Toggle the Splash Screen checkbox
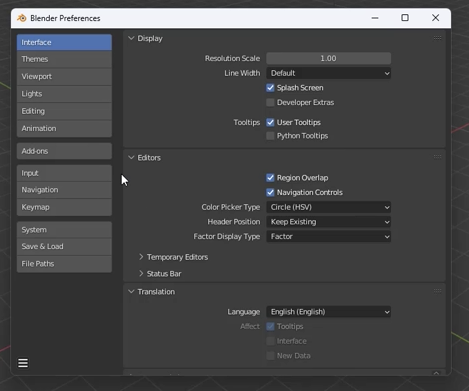Image resolution: width=469 pixels, height=391 pixels. [270, 88]
